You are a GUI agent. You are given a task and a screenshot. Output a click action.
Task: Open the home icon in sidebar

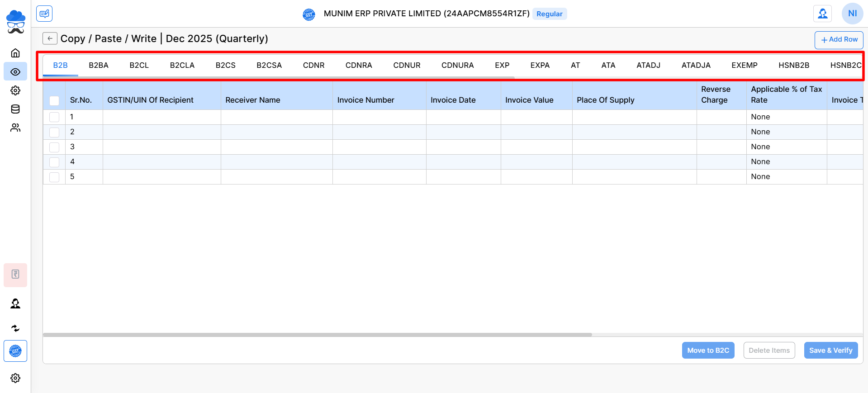tap(15, 53)
